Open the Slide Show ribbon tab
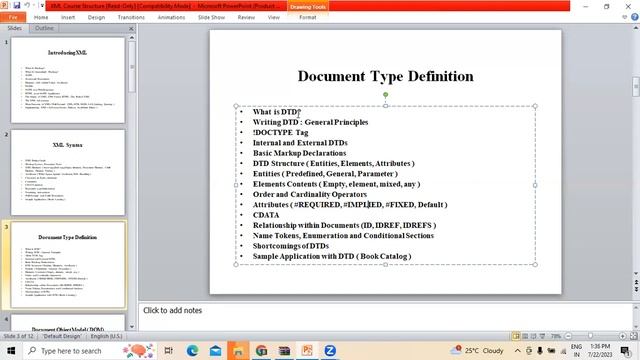 tap(211, 18)
